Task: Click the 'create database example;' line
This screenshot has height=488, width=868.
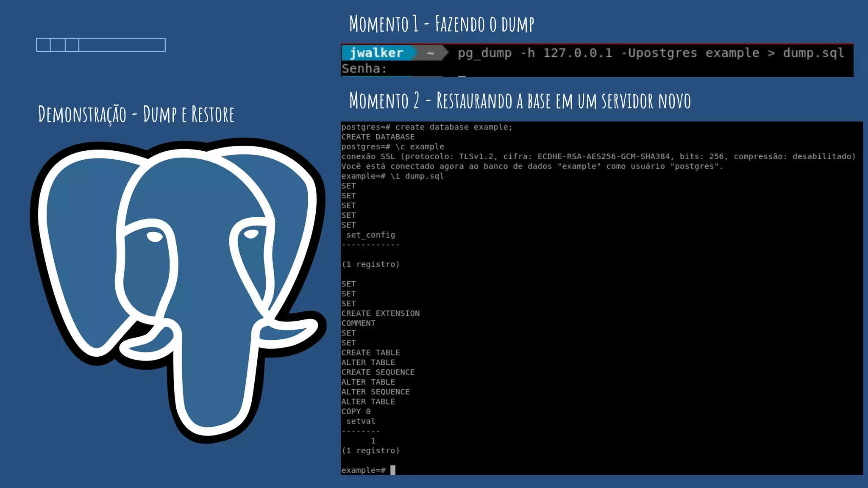Action: click(427, 127)
